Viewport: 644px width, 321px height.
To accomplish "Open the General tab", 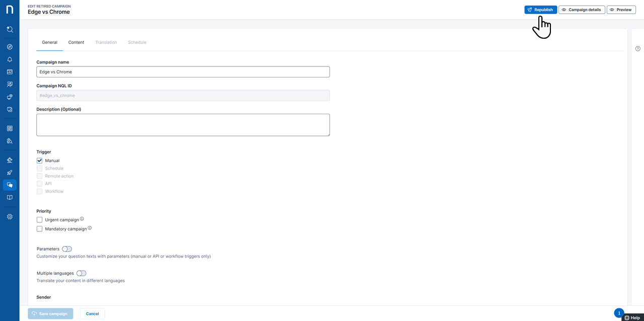I will pos(49,42).
